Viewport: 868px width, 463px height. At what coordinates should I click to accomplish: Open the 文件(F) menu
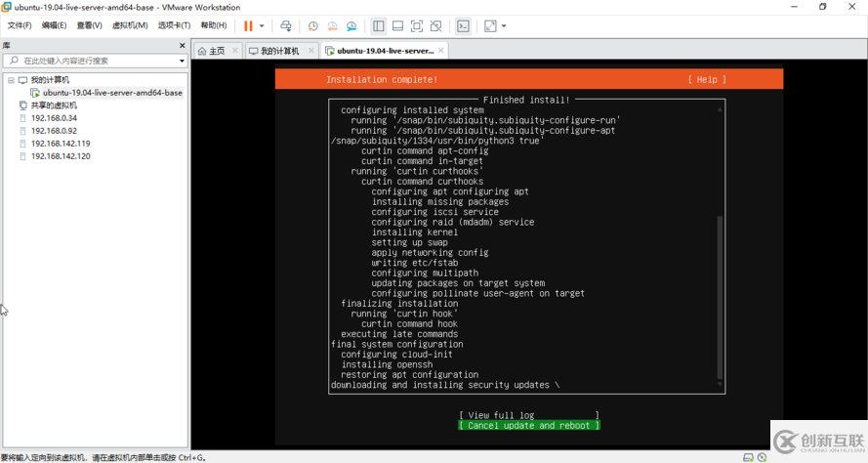tap(20, 25)
